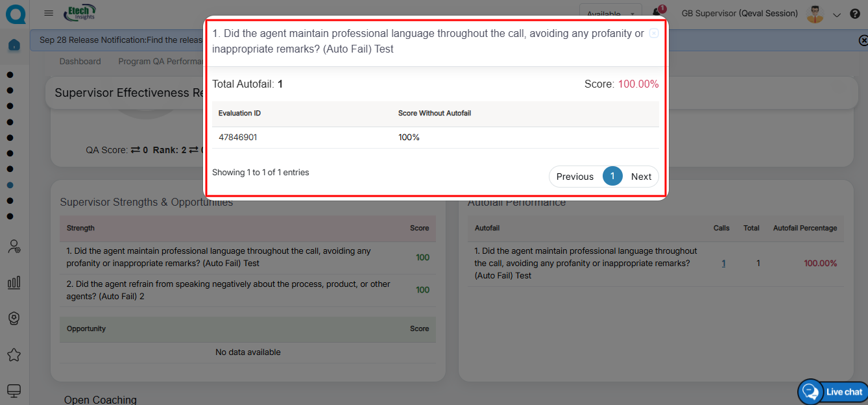The width and height of the screenshot is (868, 405).
Task: Open the monitor icon in sidebar
Action: (x=14, y=390)
